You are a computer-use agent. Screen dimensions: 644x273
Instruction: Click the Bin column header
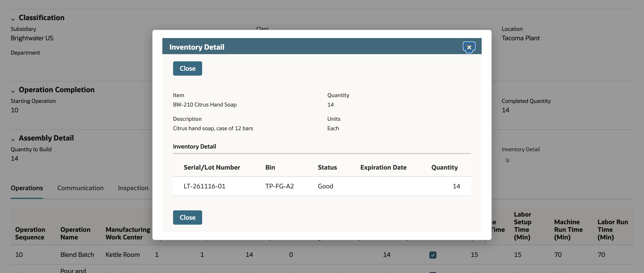coord(270,167)
